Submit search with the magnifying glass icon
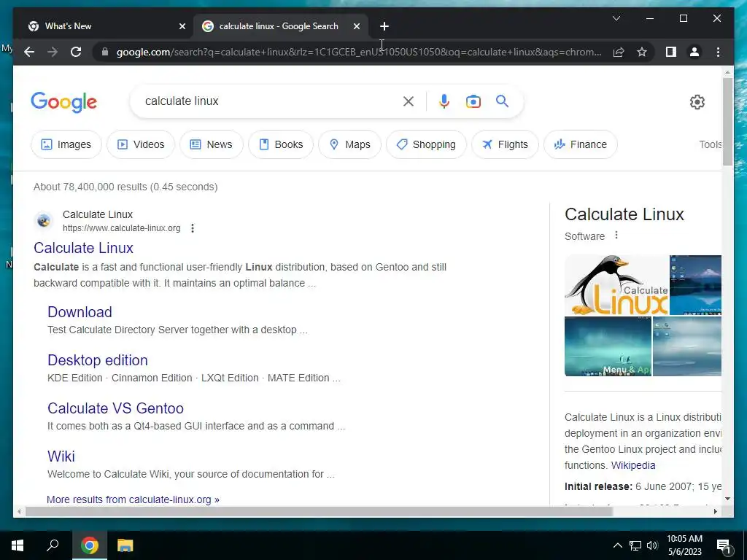This screenshot has width=747, height=560. (502, 101)
